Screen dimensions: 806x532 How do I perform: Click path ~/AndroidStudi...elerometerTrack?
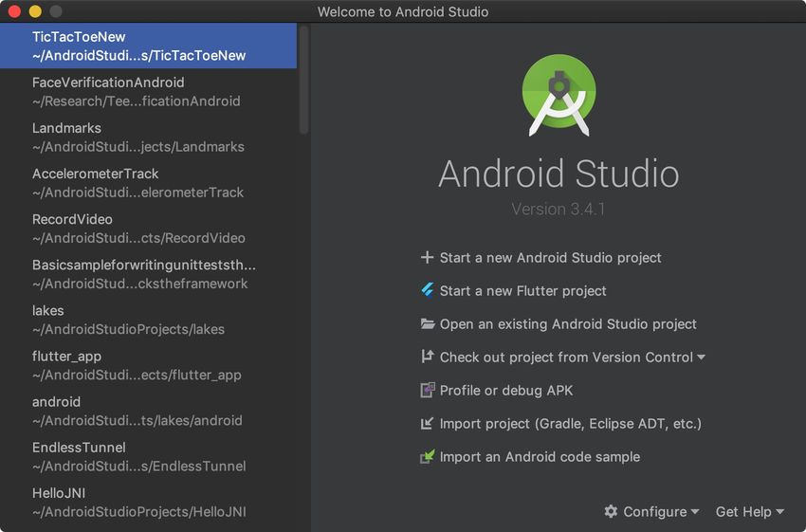click(x=138, y=193)
